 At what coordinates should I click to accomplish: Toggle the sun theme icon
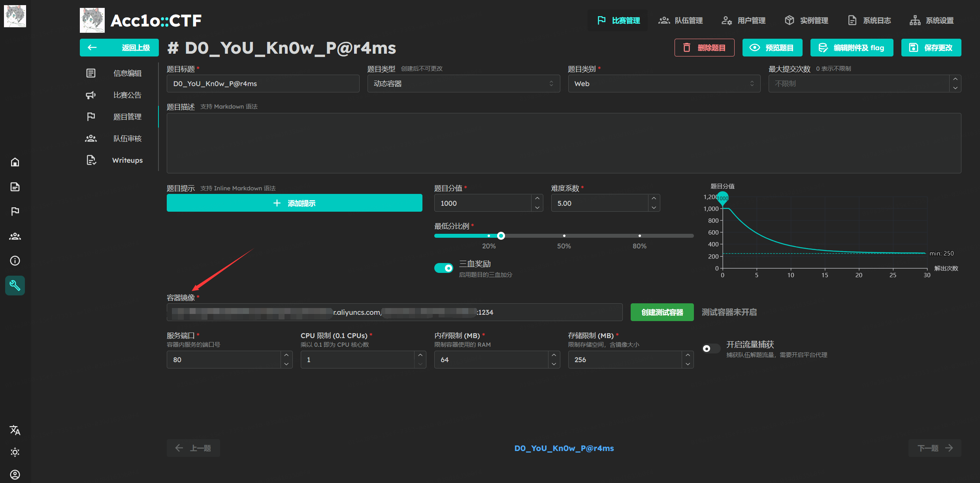tap(15, 452)
